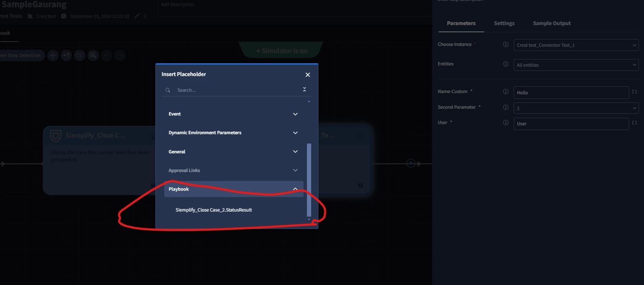This screenshot has width=644, height=285.
Task: Click the fit-to-screen toolbar icon
Action: point(80,55)
